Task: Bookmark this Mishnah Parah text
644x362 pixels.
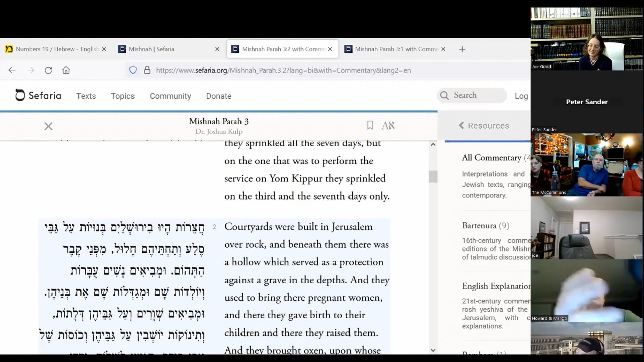Action: [370, 125]
